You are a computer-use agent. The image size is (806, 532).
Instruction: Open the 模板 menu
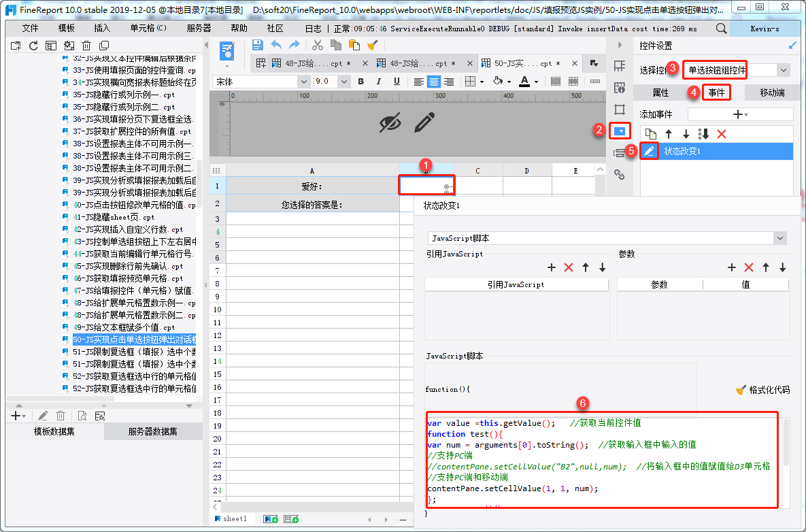click(66, 29)
